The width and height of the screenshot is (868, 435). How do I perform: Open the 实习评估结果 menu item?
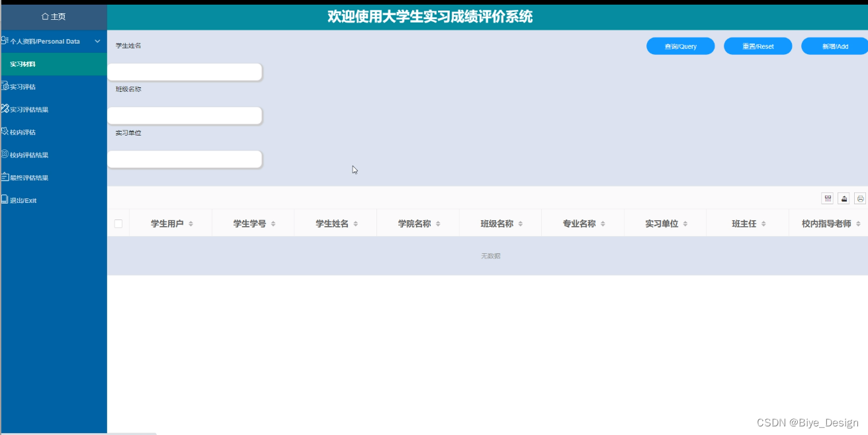click(54, 109)
